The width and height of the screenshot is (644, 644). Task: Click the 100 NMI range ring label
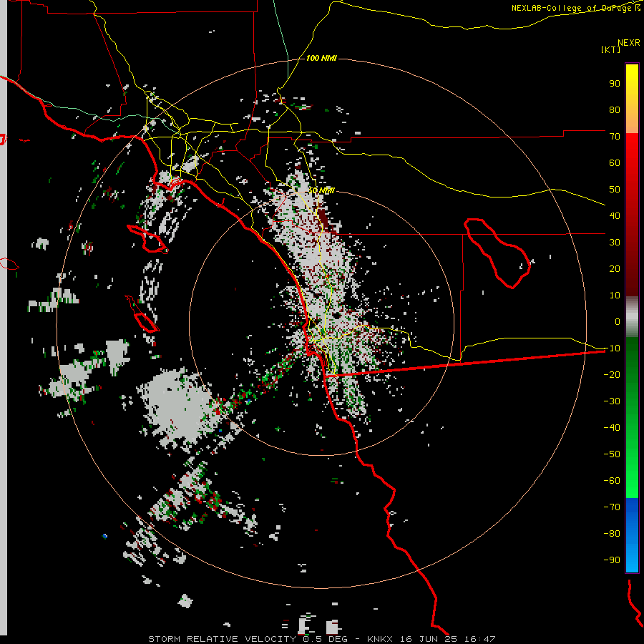coord(321,58)
